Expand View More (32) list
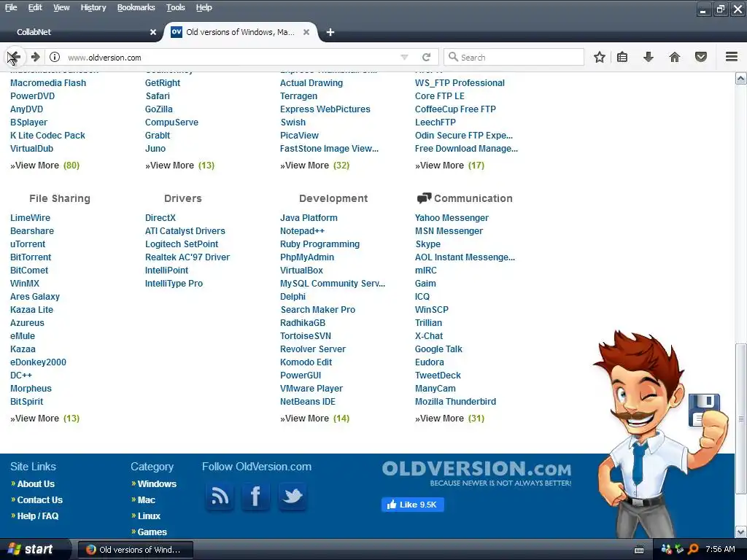 click(315, 166)
